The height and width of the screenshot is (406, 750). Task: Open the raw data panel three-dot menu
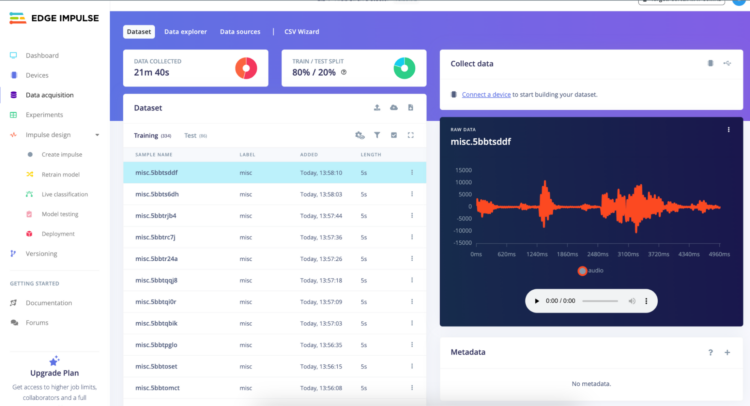[x=727, y=130]
